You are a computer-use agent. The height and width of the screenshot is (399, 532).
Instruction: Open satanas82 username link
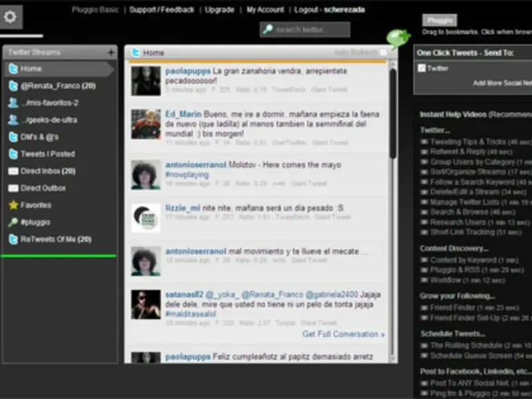click(184, 295)
